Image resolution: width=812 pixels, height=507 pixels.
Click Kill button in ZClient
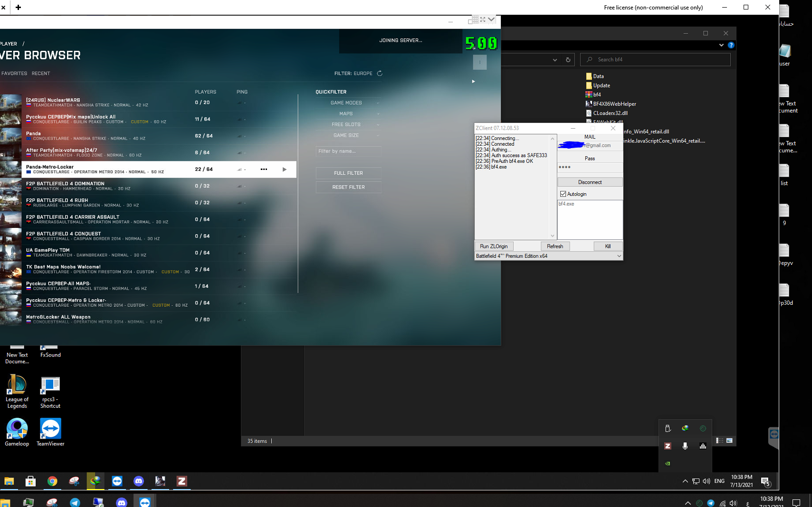click(x=608, y=246)
